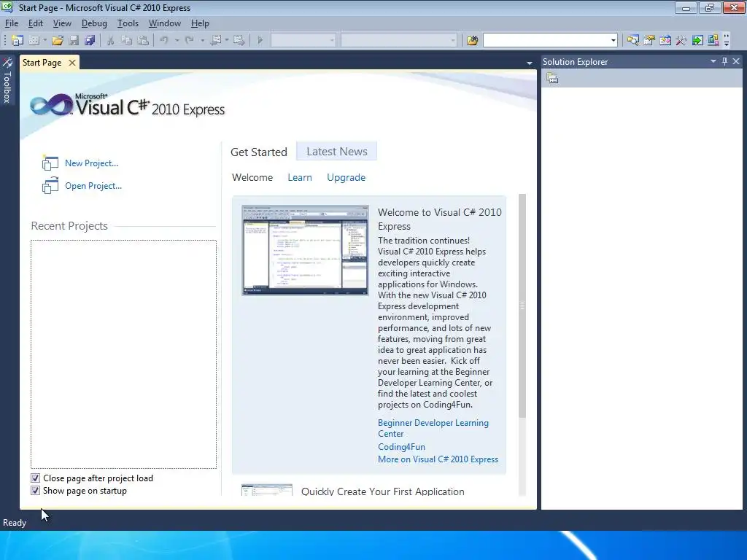747x560 pixels.
Task: Click the Visual C# application title bar icon
Action: pyautogui.click(x=7, y=7)
